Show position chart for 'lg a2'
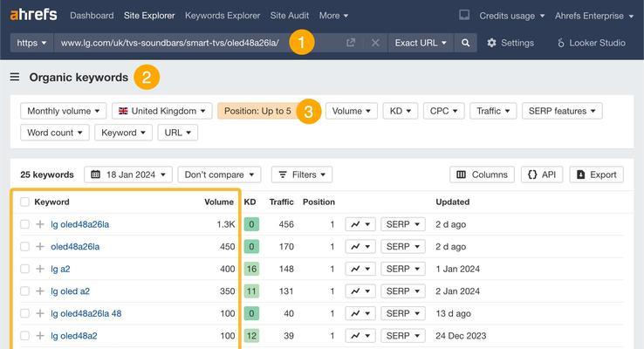This screenshot has height=349, width=644. pyautogui.click(x=360, y=269)
